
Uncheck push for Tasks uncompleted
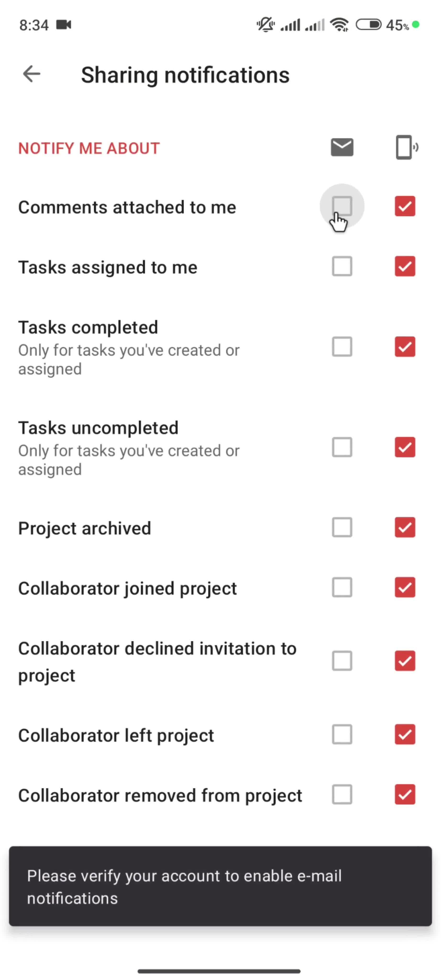[404, 447]
